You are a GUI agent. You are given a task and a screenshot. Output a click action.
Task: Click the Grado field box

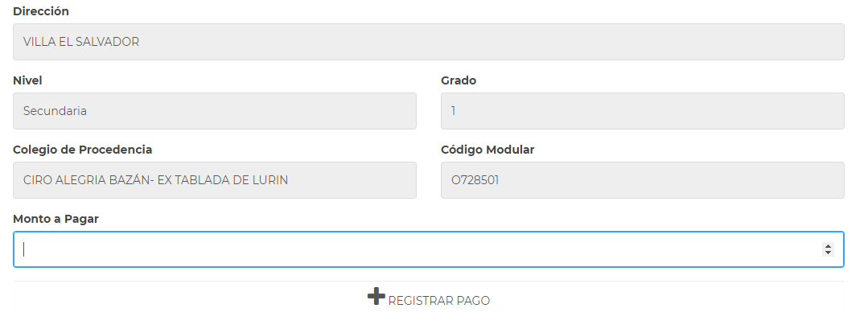[x=642, y=111]
